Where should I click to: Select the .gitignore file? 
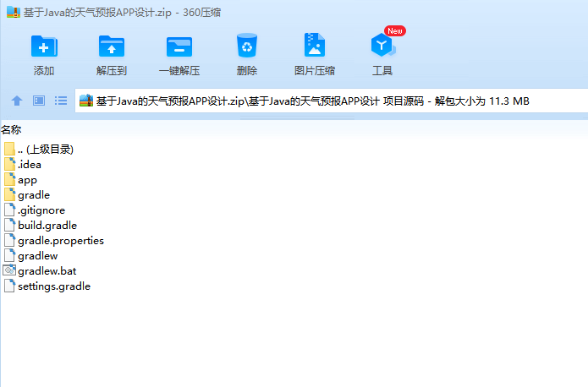tap(35, 210)
